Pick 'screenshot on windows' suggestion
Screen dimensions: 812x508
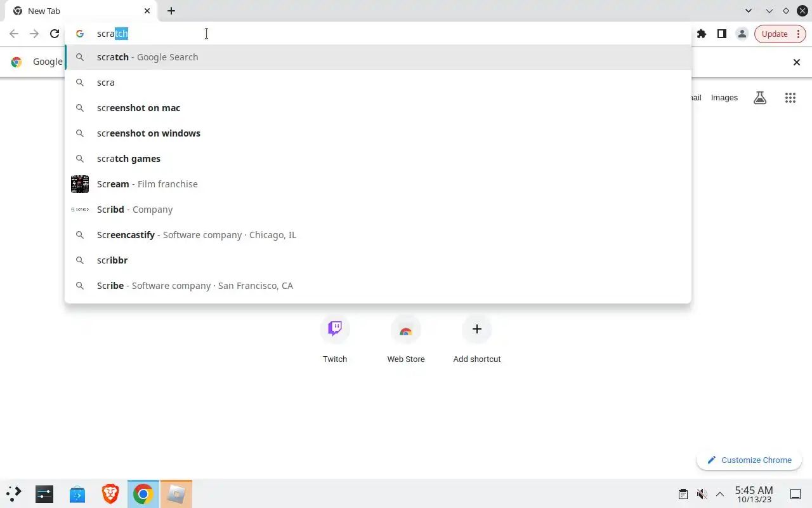point(378,133)
